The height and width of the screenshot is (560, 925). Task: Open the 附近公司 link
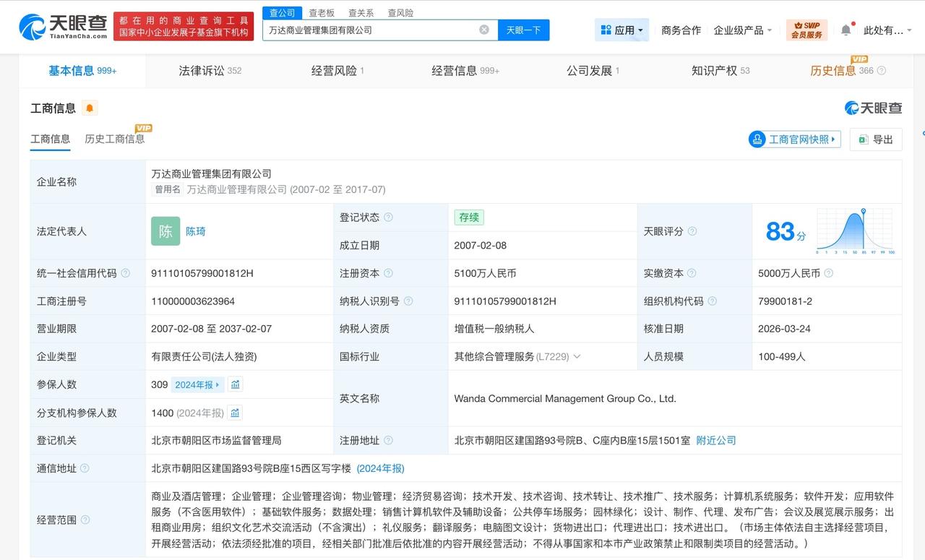[716, 440]
